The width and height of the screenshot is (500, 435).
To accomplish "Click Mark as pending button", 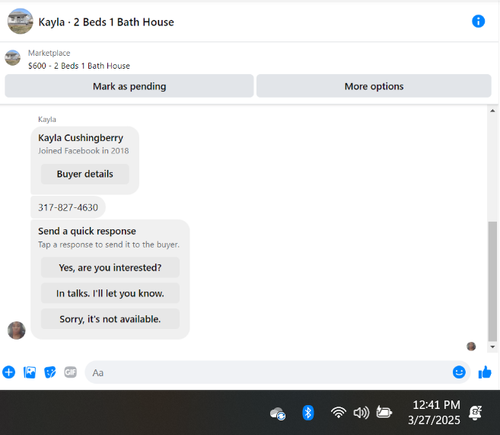I will point(129,86).
